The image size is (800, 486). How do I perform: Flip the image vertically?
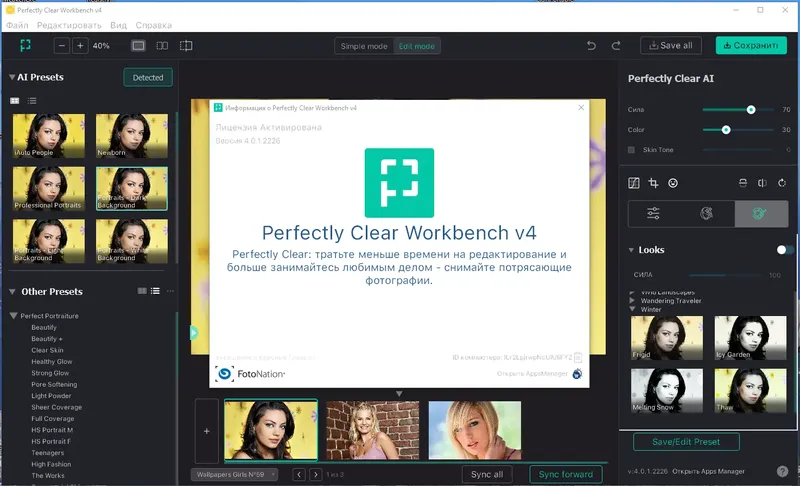point(743,183)
